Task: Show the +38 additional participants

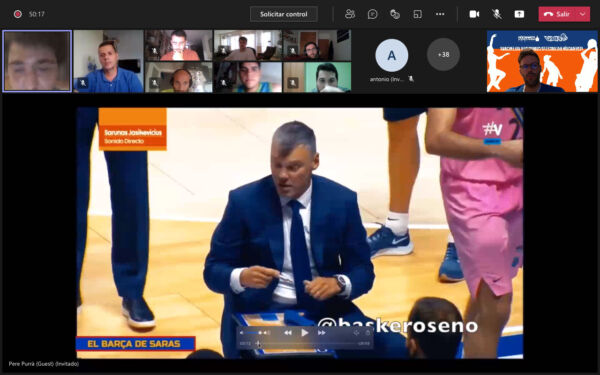Action: click(443, 55)
